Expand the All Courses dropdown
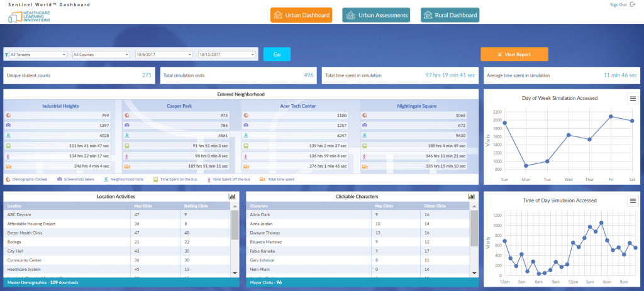The height and width of the screenshot is (291, 644). (x=101, y=55)
